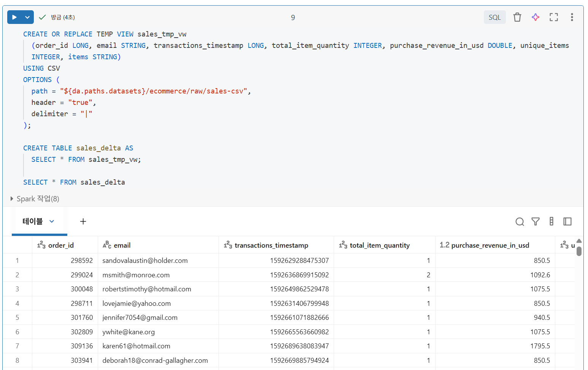Add new visualization with plus
The width and height of the screenshot is (588, 370).
[83, 221]
